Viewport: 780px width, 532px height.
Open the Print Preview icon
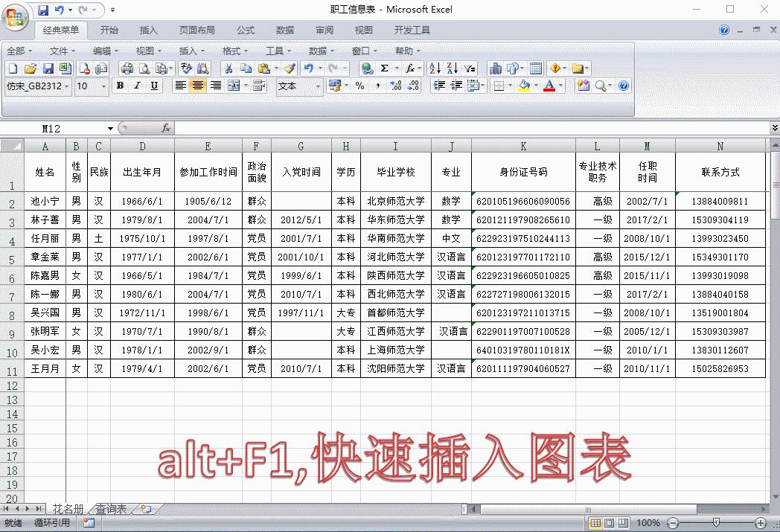click(x=145, y=67)
